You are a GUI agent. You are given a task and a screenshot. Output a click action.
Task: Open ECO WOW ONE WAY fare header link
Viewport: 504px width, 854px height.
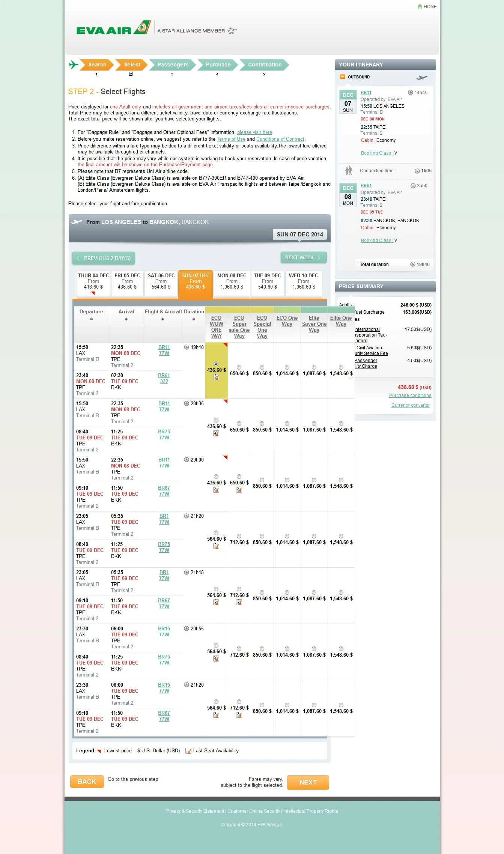(216, 327)
